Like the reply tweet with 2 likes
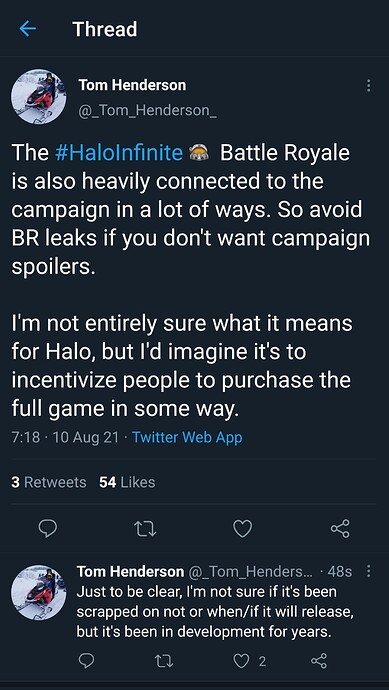The height and width of the screenshot is (690, 389). click(250, 661)
